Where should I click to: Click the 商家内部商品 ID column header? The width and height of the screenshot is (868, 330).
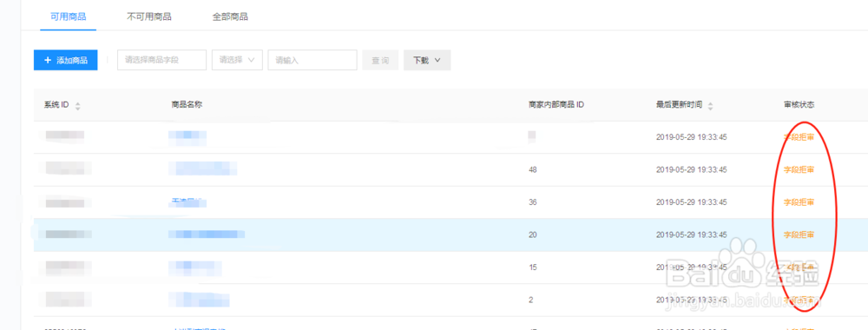[556, 105]
